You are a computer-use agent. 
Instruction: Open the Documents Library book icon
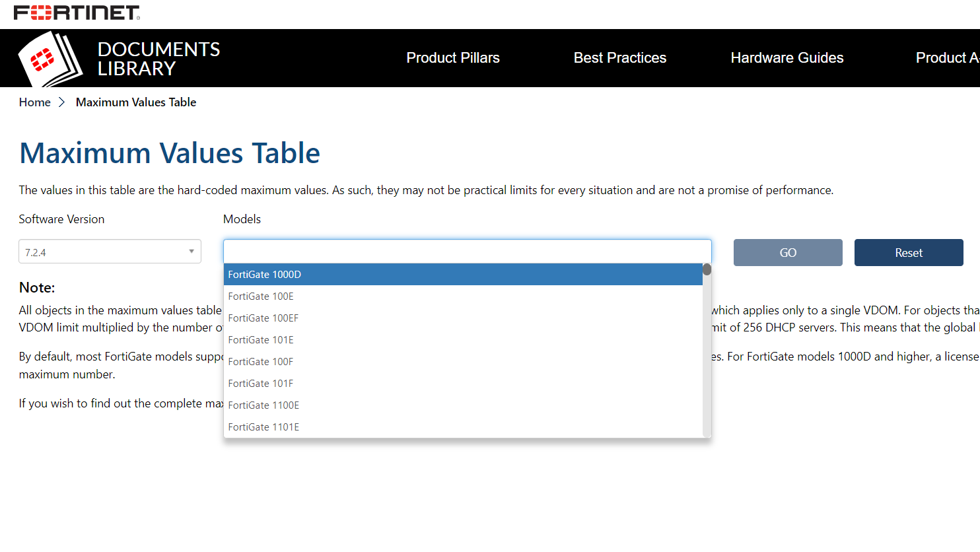(50, 59)
